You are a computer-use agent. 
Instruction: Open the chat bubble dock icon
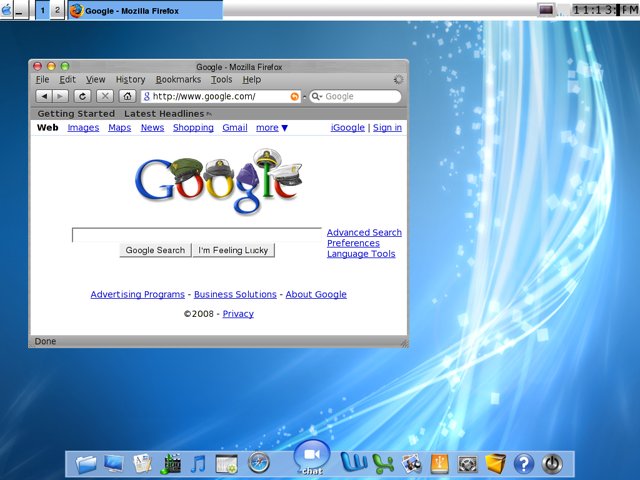tap(312, 458)
